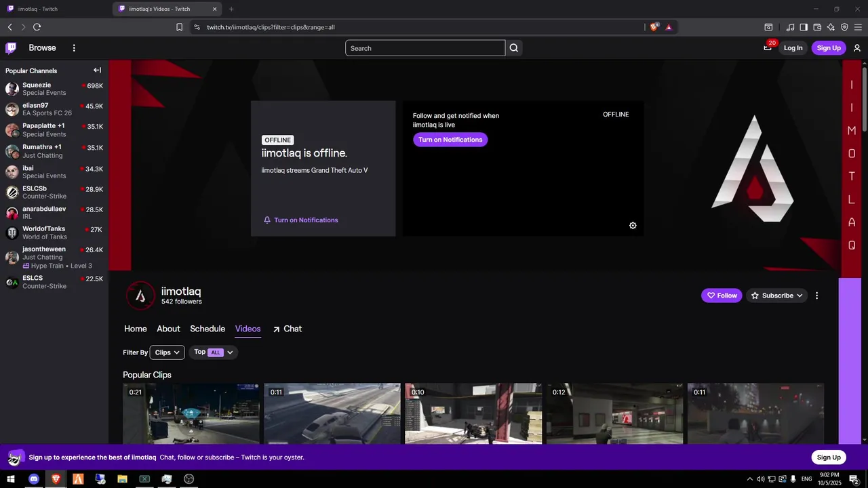Click the browser address bar URL
868x488 pixels.
(x=271, y=27)
